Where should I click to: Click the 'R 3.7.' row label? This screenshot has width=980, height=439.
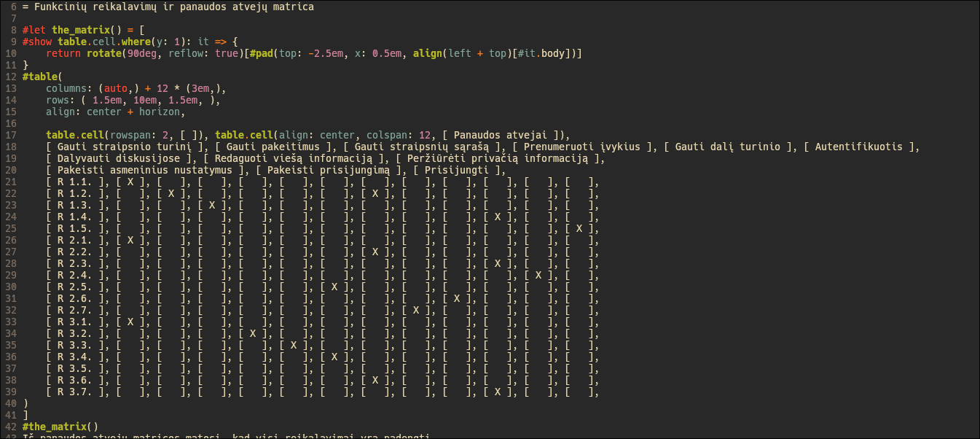[x=75, y=392]
